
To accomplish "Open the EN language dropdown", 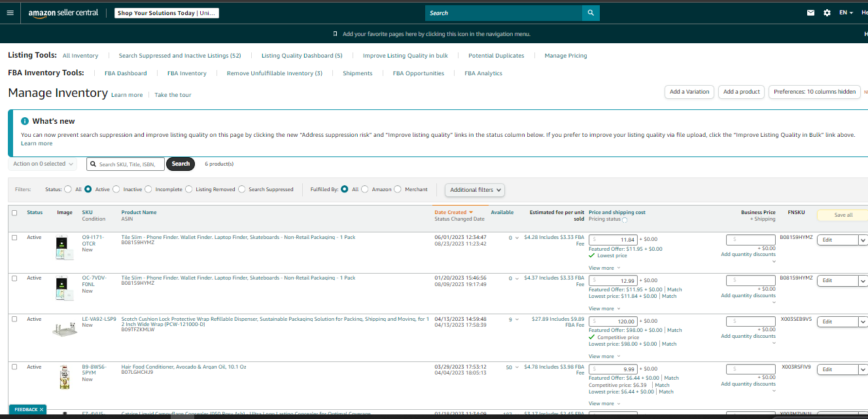I will tap(846, 12).
